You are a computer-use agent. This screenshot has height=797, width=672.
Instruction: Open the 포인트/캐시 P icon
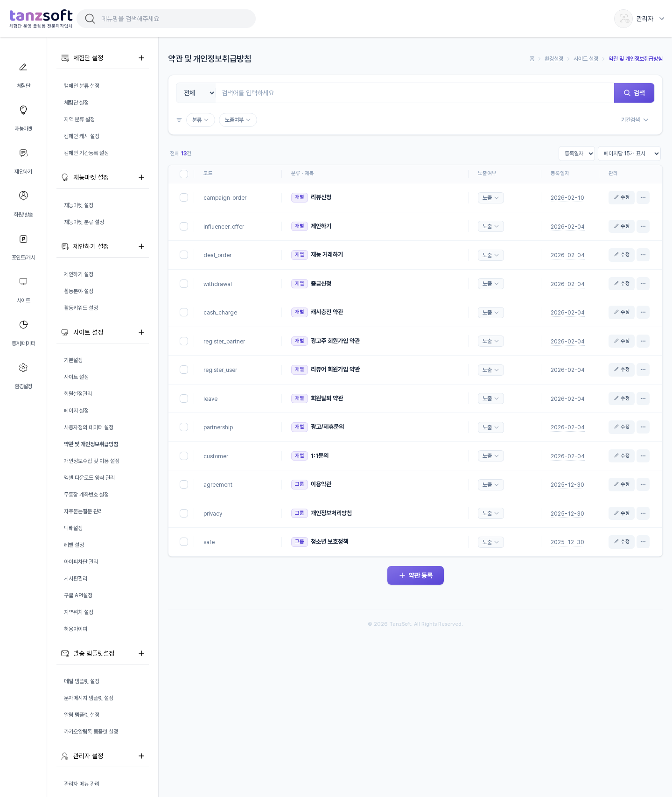tap(23, 239)
